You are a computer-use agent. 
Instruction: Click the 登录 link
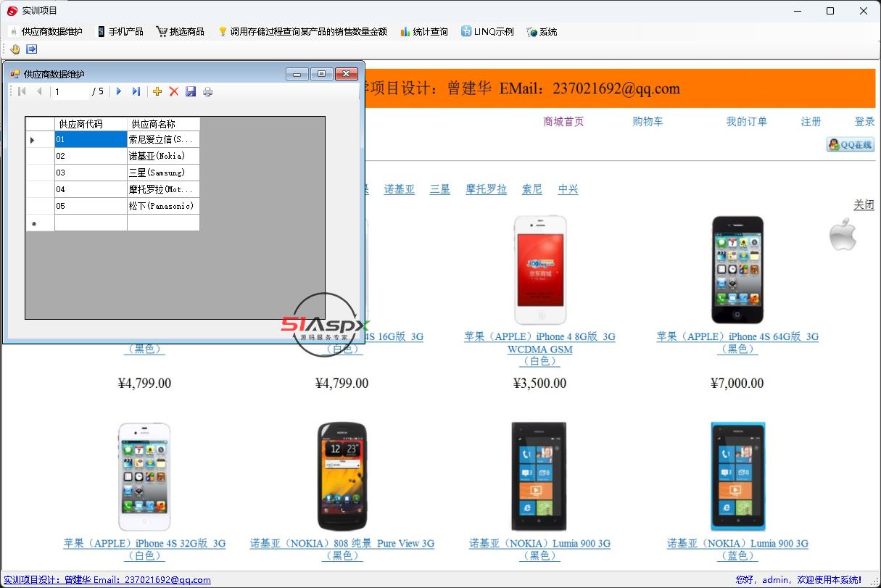pos(864,122)
